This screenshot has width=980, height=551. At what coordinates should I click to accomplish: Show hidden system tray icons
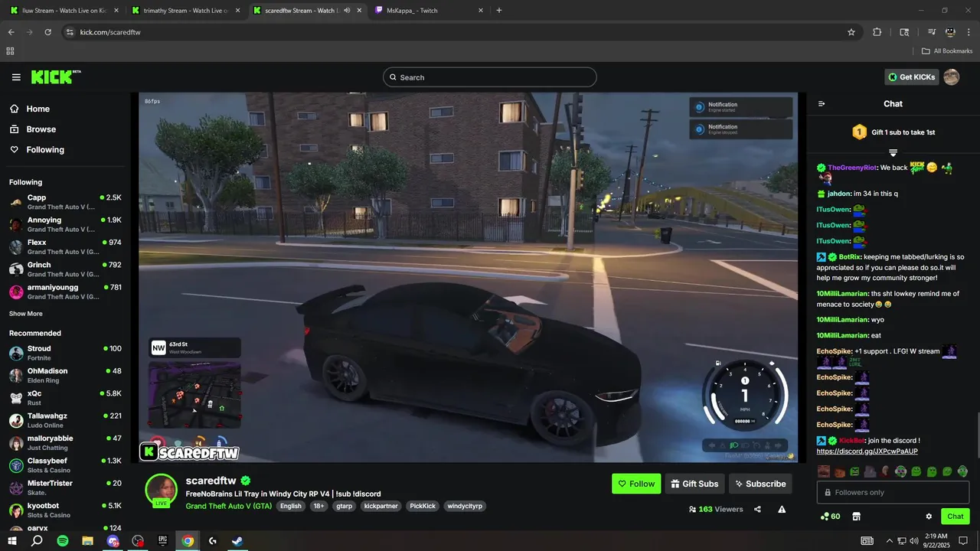tap(889, 541)
